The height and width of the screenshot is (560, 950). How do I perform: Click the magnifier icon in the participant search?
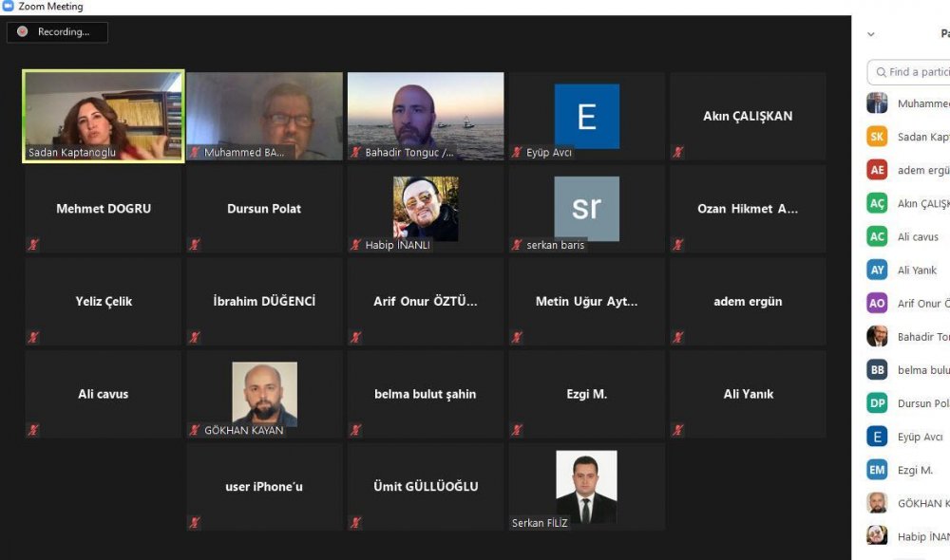[880, 72]
